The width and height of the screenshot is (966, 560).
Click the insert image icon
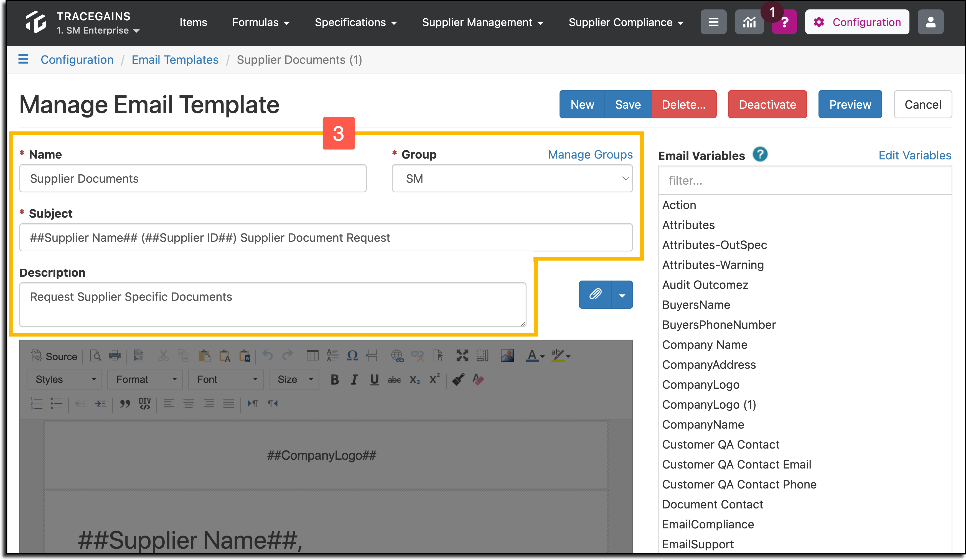tap(507, 356)
